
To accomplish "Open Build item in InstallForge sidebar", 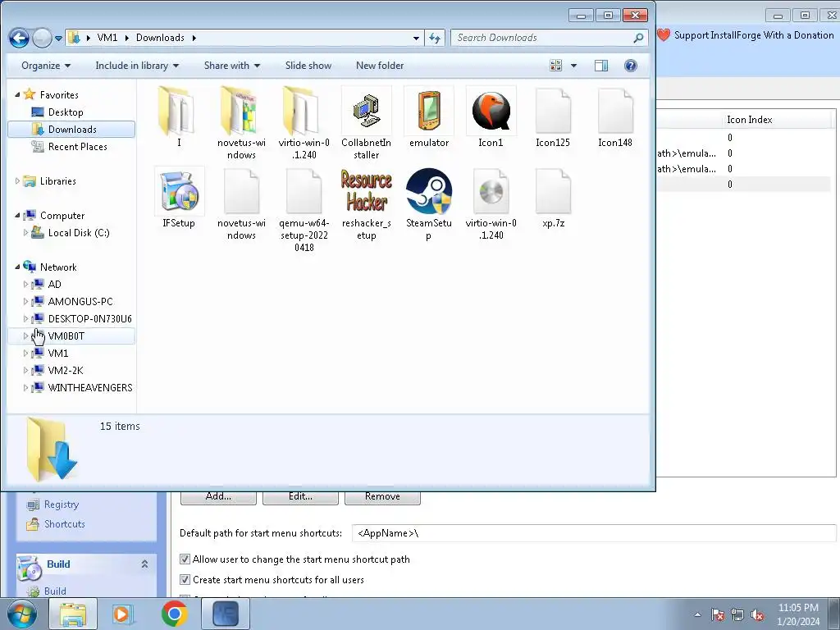I will point(55,591).
